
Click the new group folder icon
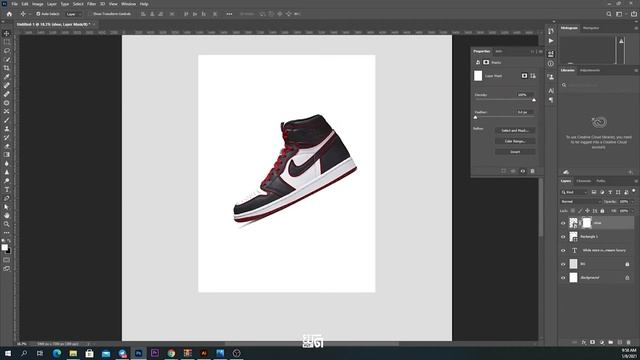click(x=611, y=342)
